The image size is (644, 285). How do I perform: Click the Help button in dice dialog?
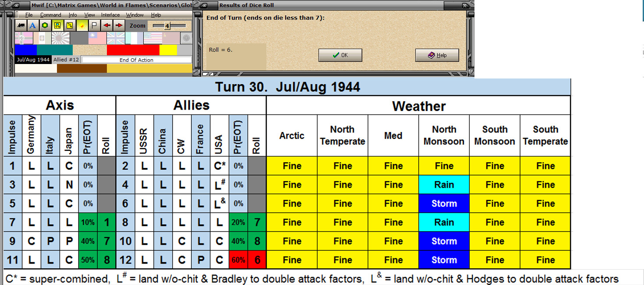[x=437, y=55]
